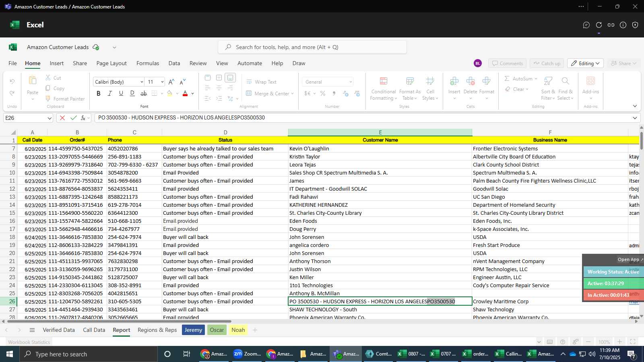
Task: Open Conditional Formatting
Action: (384, 88)
